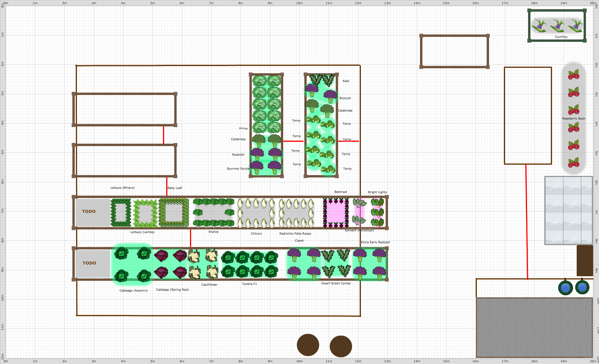Screen dimensions: 599x364
Task: Select the Comfrey plant icon
Action: click(558, 26)
